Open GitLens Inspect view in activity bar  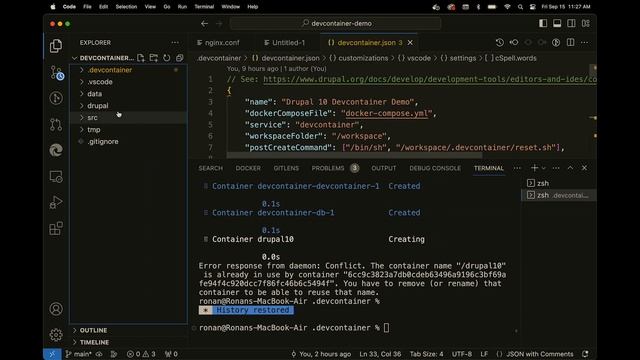pos(56,98)
